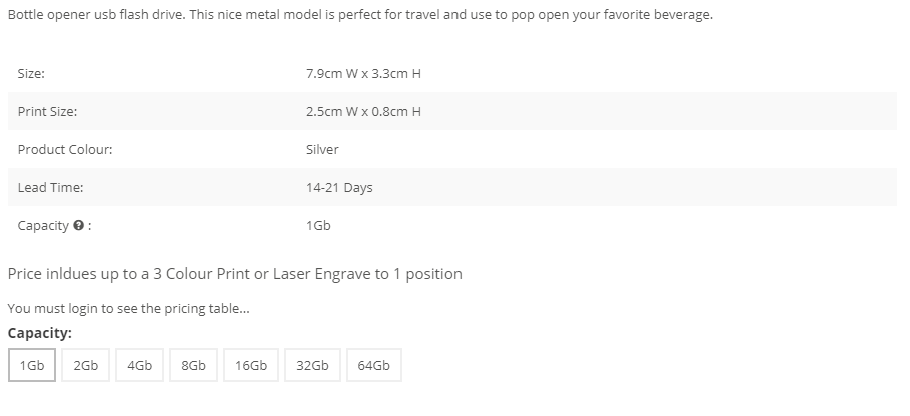Select the 8Gb capacity button
Image resolution: width=910 pixels, height=416 pixels.
pos(193,366)
